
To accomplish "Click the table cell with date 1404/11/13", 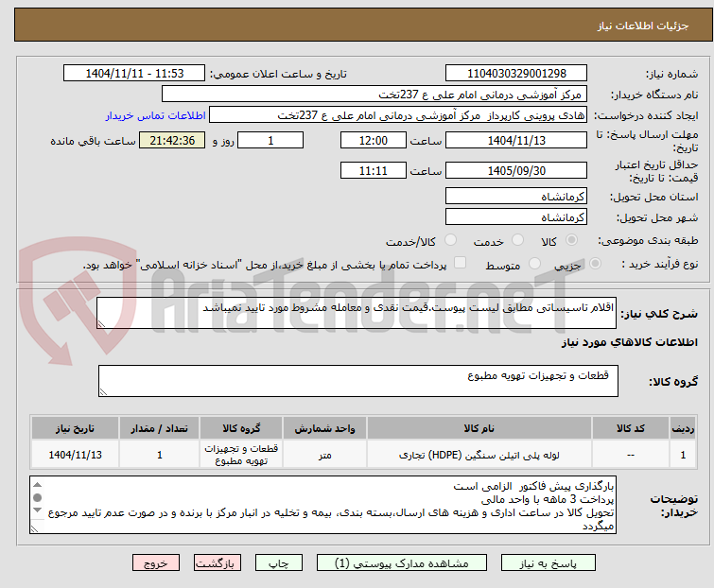I will (75, 455).
